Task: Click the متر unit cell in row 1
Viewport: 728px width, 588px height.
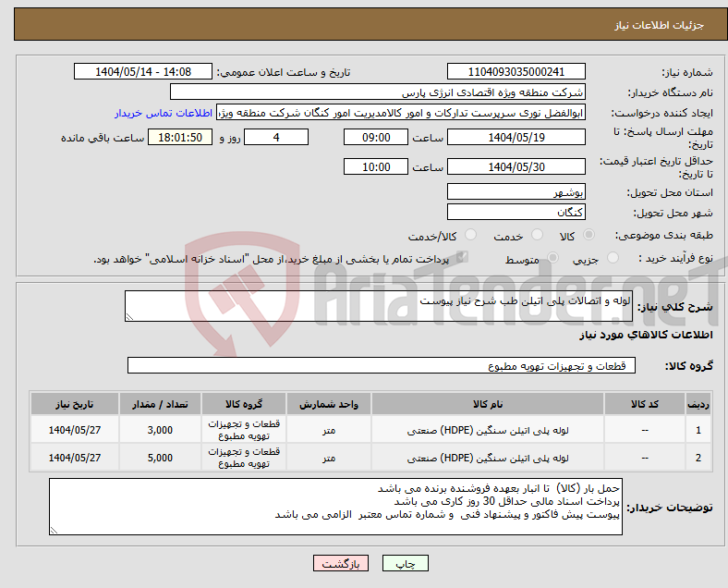Action: coord(329,430)
